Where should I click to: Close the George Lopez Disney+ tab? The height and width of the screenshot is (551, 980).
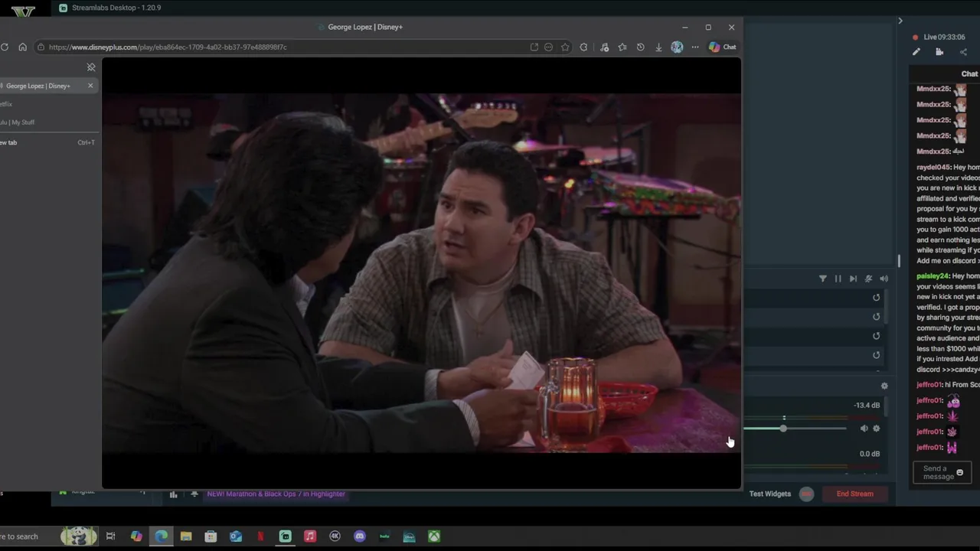[90, 86]
